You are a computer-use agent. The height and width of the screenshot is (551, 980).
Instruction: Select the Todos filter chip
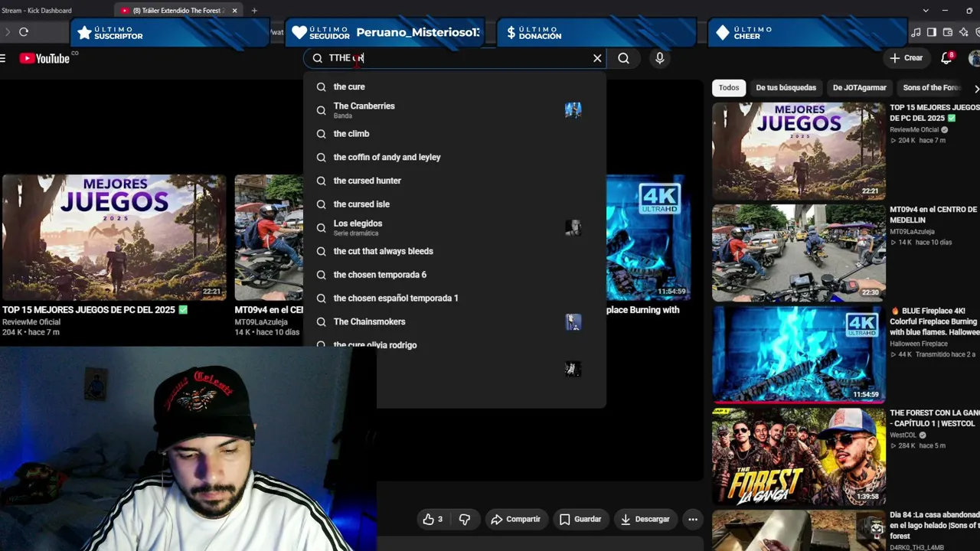(729, 88)
